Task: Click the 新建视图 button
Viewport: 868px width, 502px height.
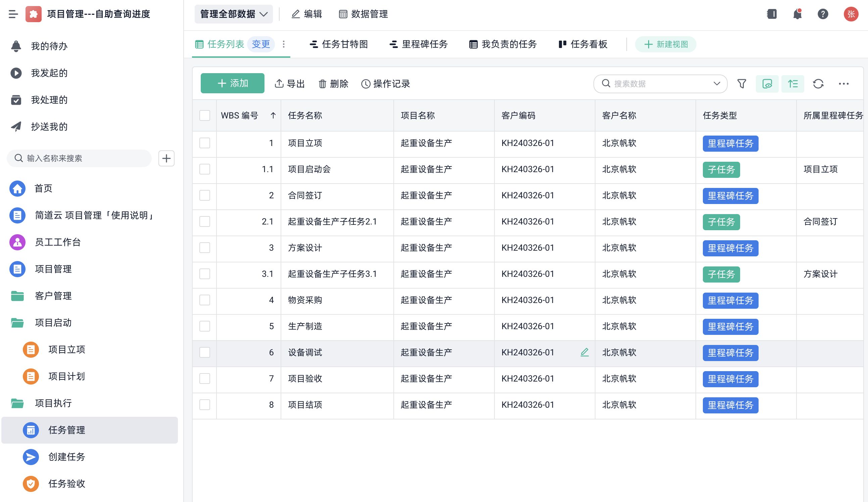Action: pos(666,44)
